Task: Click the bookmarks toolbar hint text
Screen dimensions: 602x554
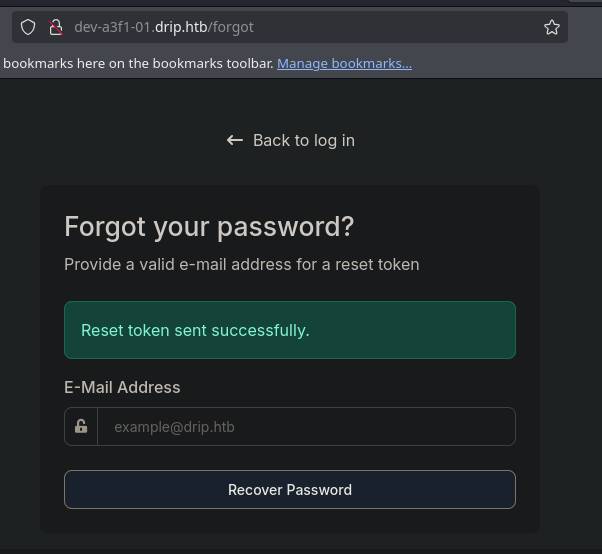Action: (x=137, y=64)
